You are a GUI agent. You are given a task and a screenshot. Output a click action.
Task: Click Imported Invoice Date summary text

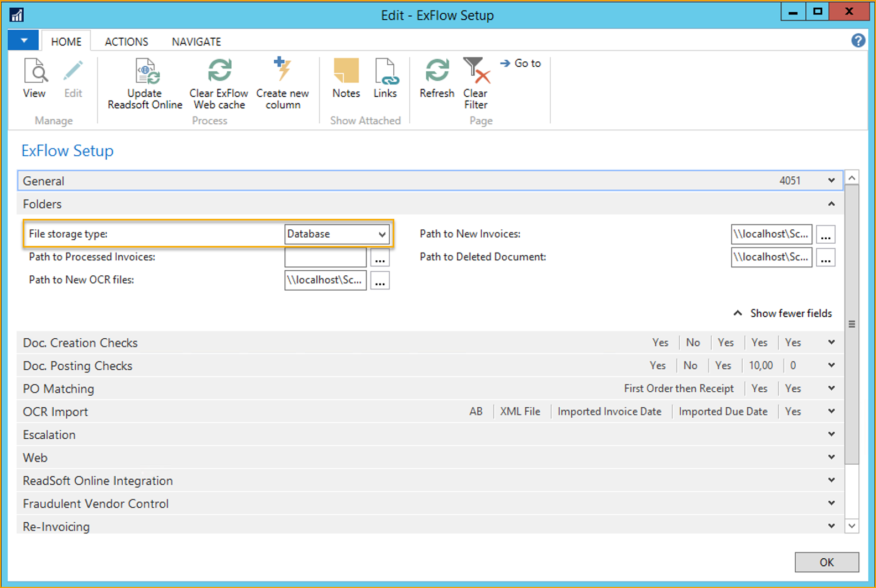pyautogui.click(x=609, y=412)
